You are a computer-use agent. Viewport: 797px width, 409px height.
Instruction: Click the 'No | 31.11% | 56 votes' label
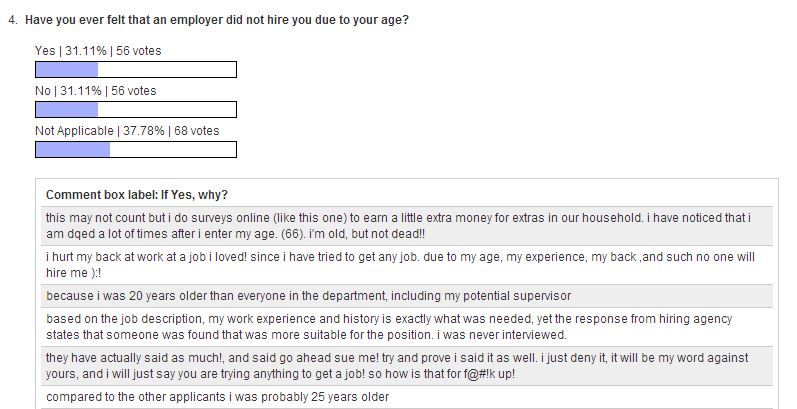96,91
